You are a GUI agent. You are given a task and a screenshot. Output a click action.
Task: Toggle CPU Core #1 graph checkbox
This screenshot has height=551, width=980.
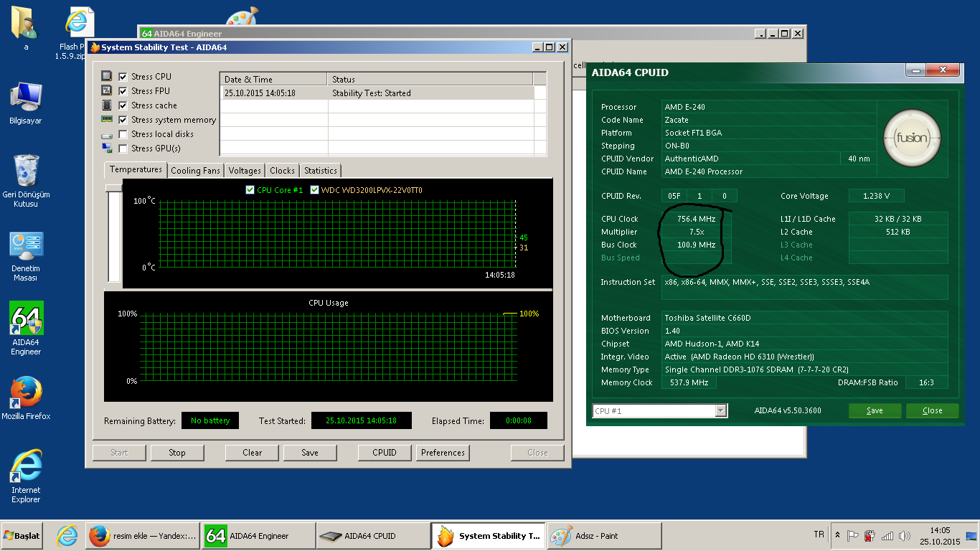(250, 190)
